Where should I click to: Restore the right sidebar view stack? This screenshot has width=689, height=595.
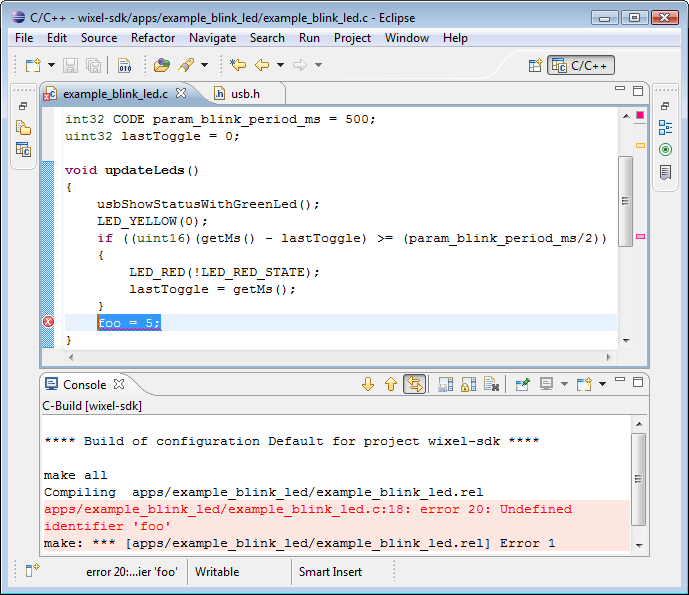tap(665, 106)
